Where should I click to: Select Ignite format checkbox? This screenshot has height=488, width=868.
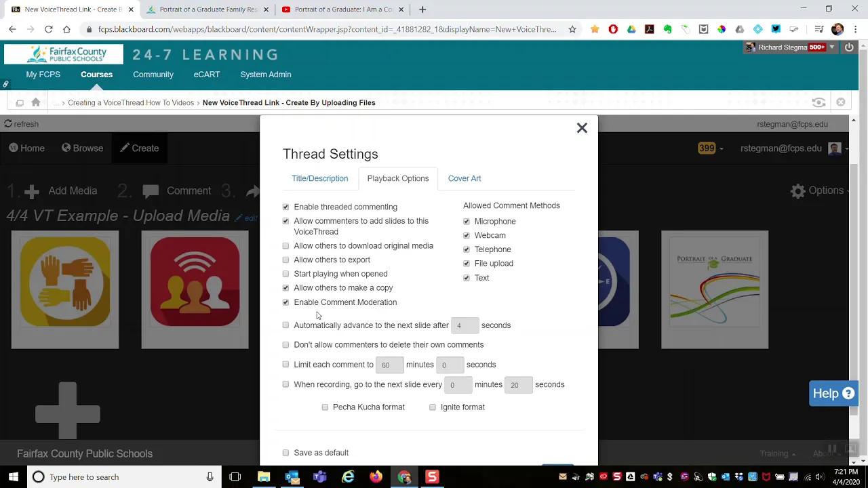[x=433, y=407]
